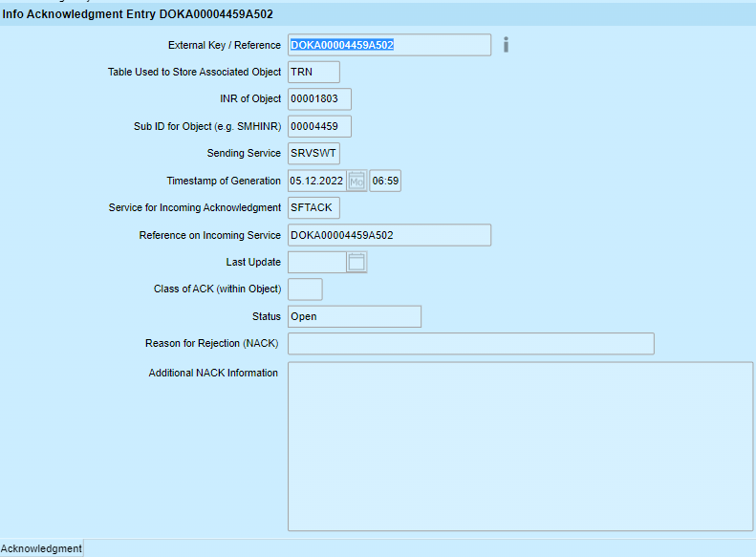
Task: Focus the Sub ID for Object field
Action: [319, 126]
